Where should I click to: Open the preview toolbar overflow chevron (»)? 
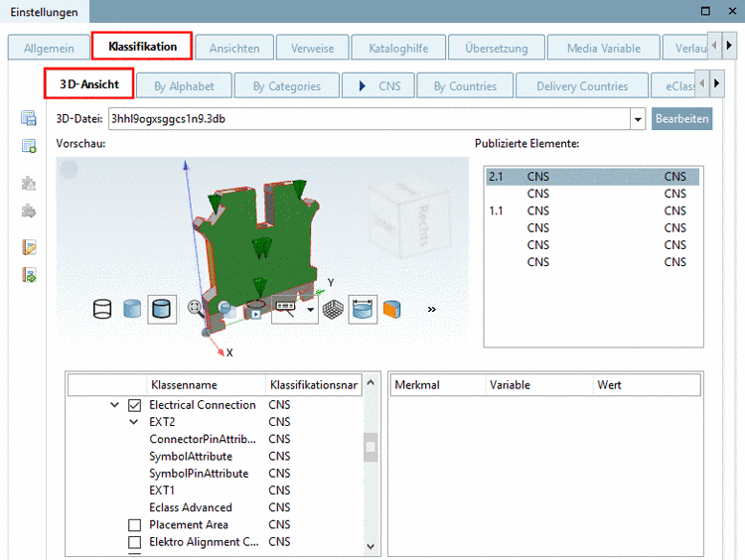pyautogui.click(x=431, y=309)
